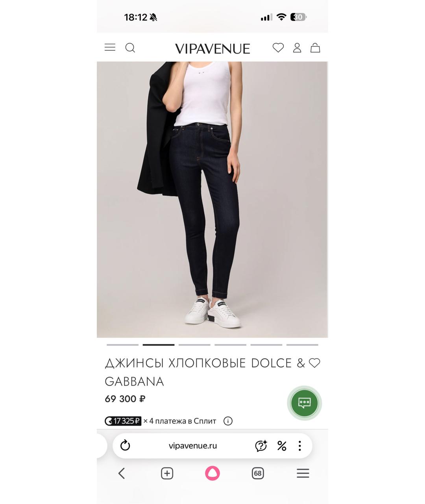Open a new tab with the plus icon
The height and width of the screenshot is (504, 425).
tap(167, 473)
